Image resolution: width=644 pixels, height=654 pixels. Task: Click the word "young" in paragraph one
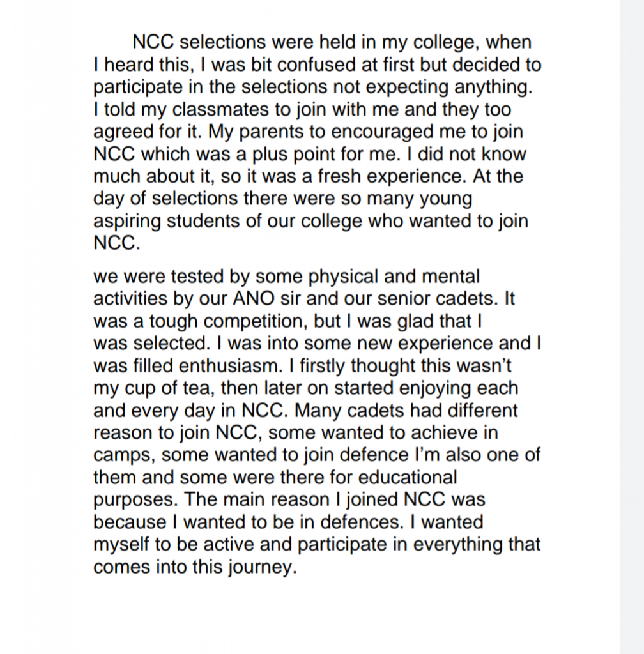point(445,198)
